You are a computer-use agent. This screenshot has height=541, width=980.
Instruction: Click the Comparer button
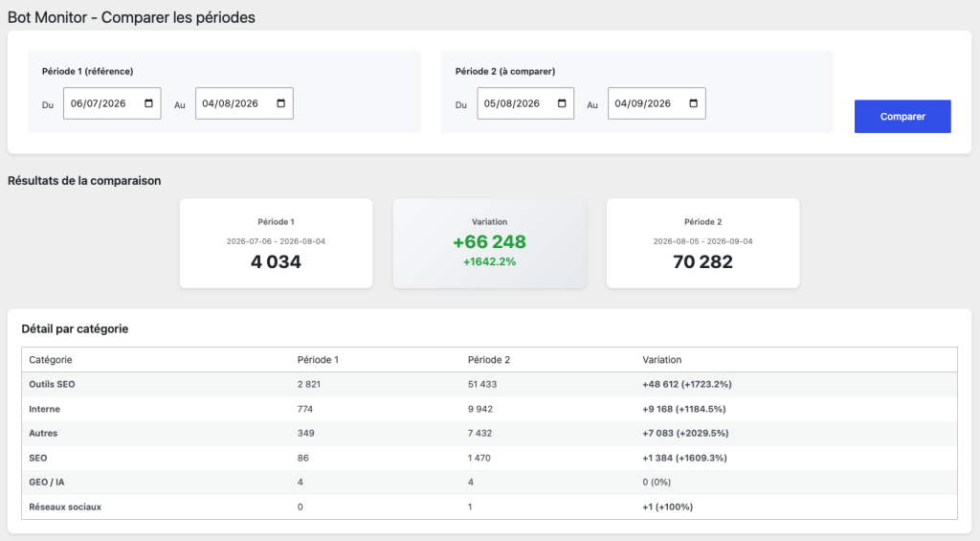point(902,116)
